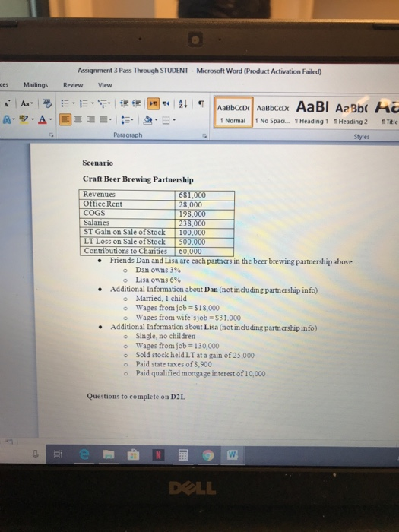
Task: Open the font color dropdown arrow
Action: click(51, 119)
